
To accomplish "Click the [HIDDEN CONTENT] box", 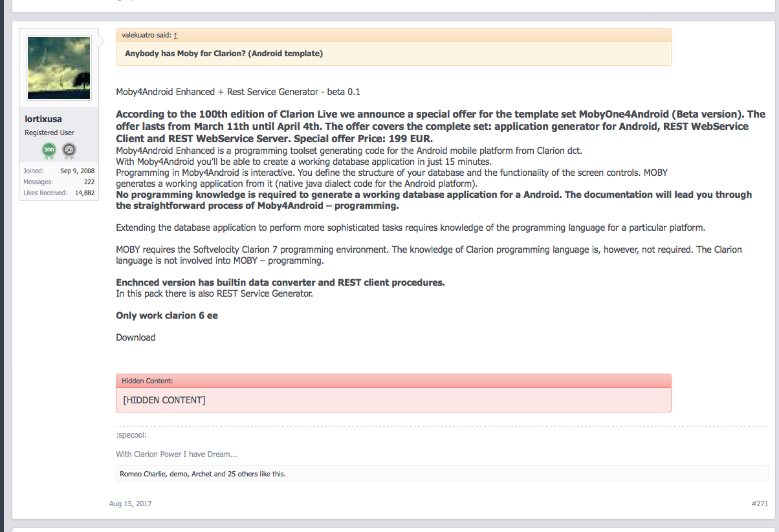I will pyautogui.click(x=164, y=400).
